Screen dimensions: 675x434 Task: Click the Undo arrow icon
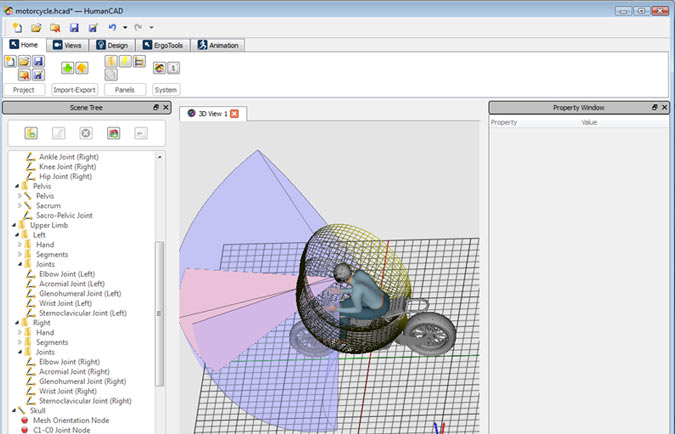click(112, 28)
